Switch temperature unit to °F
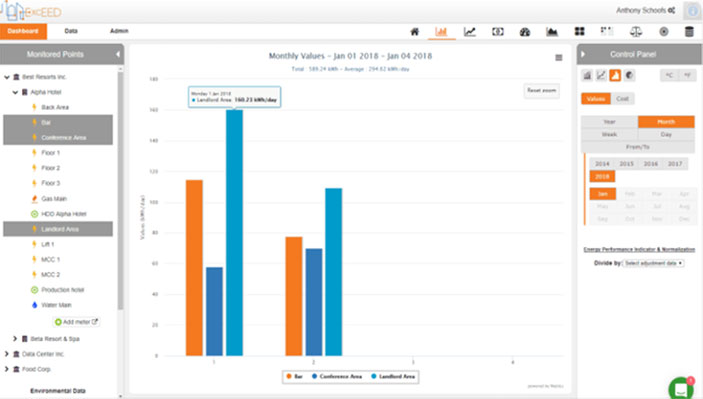703x399 pixels. click(x=686, y=75)
